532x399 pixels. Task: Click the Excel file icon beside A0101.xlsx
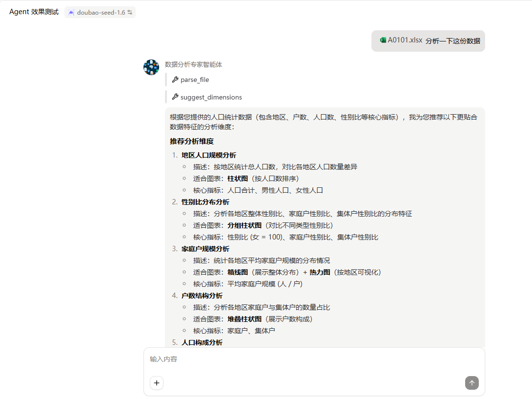(383, 40)
